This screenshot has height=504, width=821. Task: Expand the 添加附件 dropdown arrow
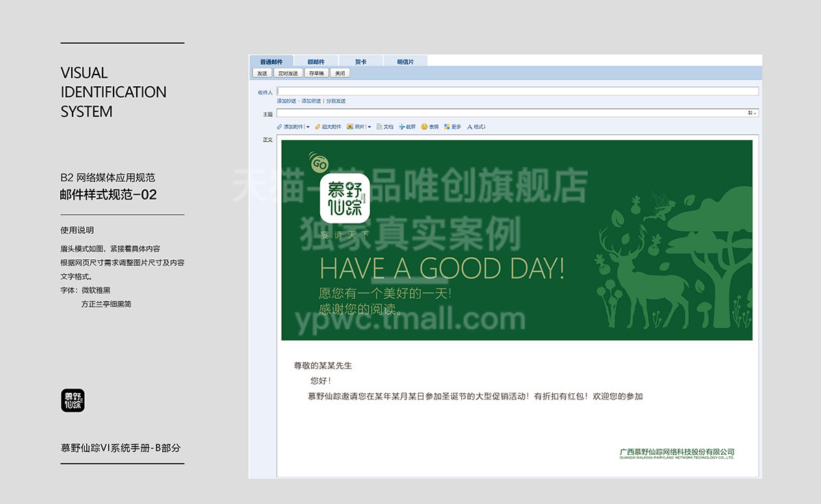click(308, 127)
